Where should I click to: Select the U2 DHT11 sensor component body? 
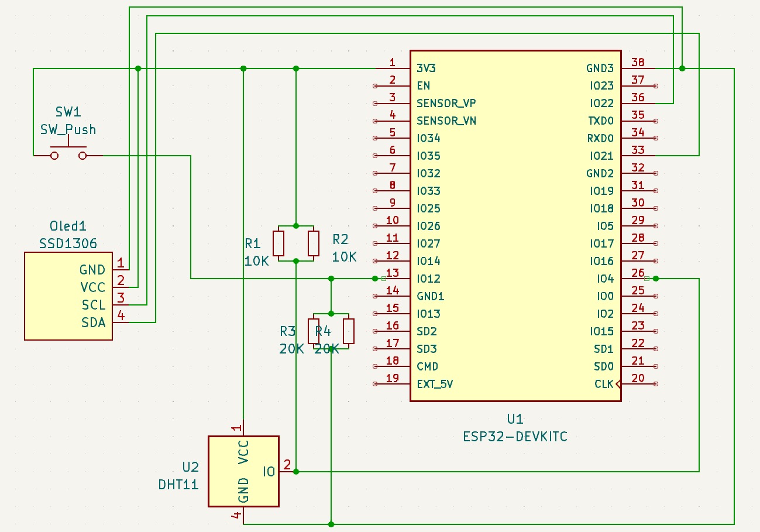[x=244, y=471]
